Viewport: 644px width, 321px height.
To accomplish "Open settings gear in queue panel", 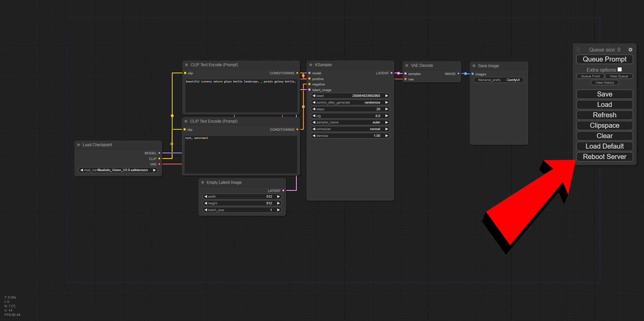I will (630, 50).
